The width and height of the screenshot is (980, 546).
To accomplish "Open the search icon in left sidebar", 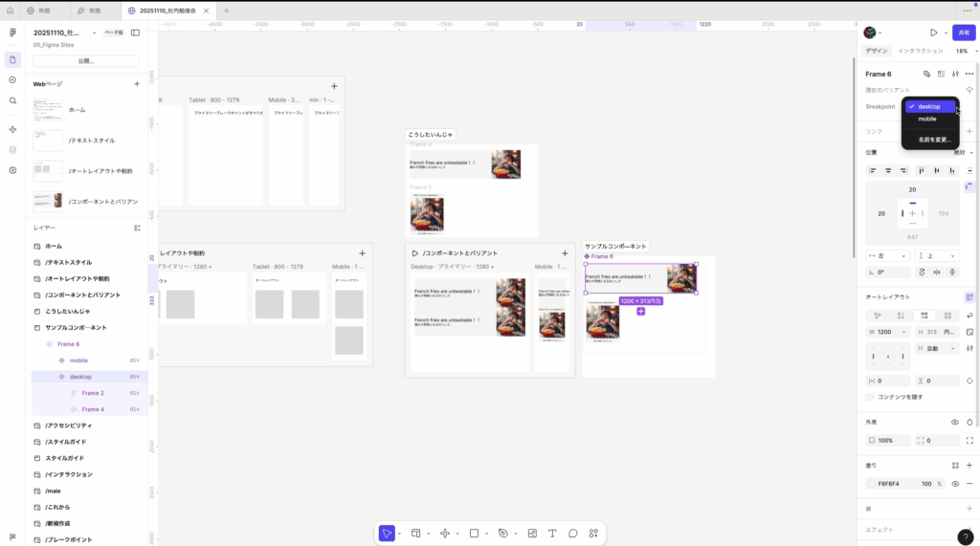I will pyautogui.click(x=12, y=100).
